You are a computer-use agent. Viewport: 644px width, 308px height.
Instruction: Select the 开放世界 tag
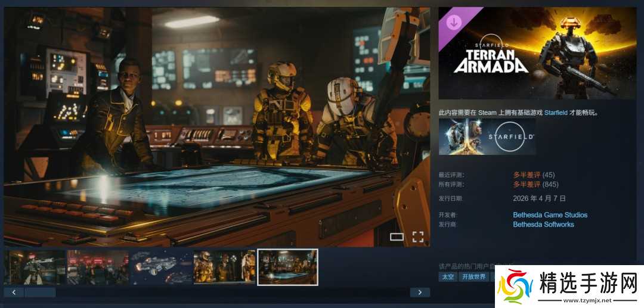pyautogui.click(x=473, y=276)
